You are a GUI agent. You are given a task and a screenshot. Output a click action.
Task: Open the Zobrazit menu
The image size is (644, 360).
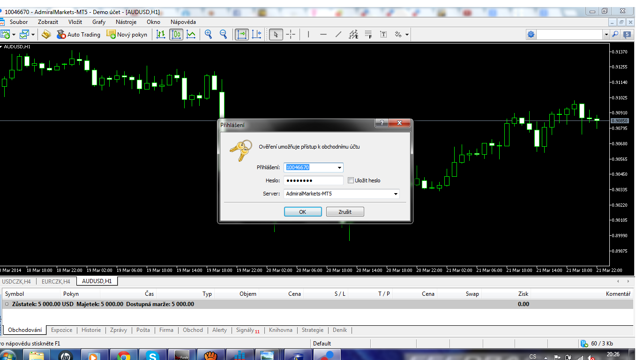(x=48, y=22)
